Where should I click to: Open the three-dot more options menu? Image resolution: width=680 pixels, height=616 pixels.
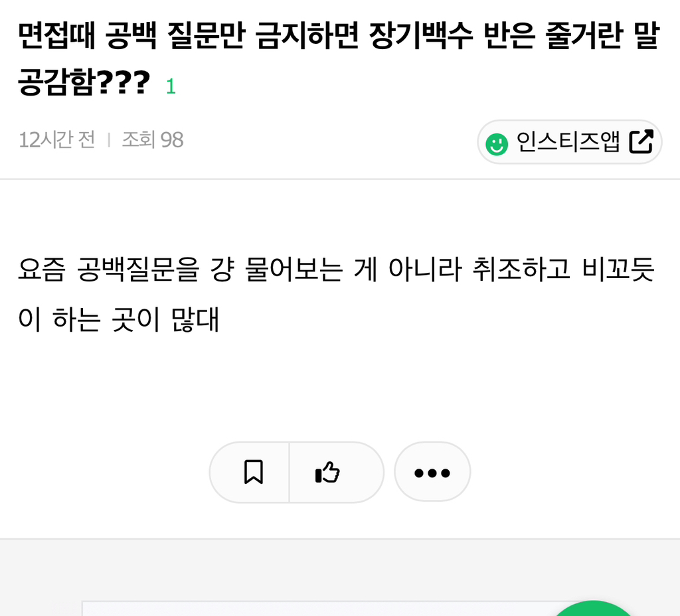click(432, 473)
